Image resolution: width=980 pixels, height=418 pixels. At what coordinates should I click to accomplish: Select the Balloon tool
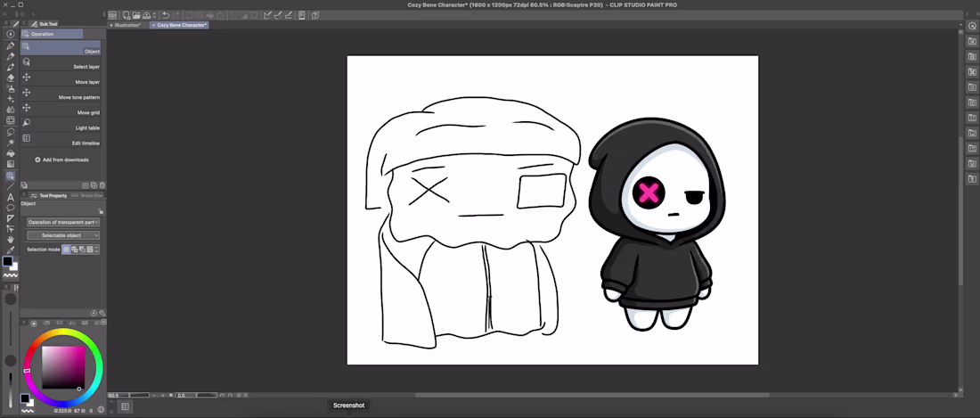11,208
